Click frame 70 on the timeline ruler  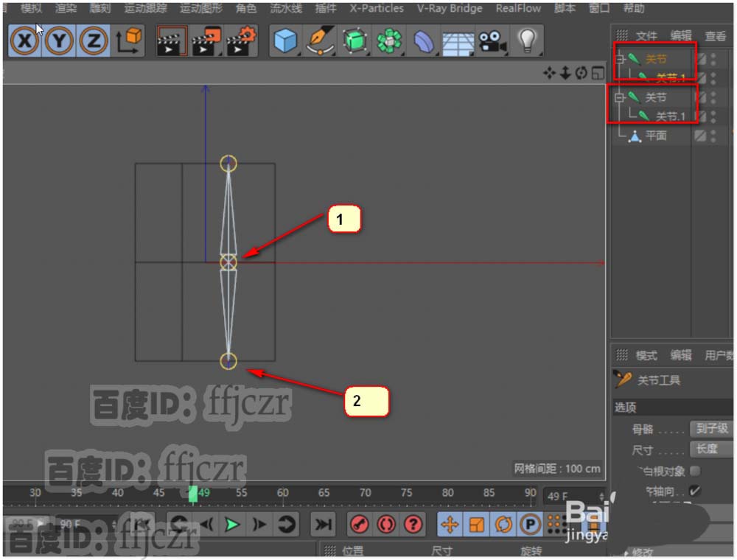(x=365, y=493)
